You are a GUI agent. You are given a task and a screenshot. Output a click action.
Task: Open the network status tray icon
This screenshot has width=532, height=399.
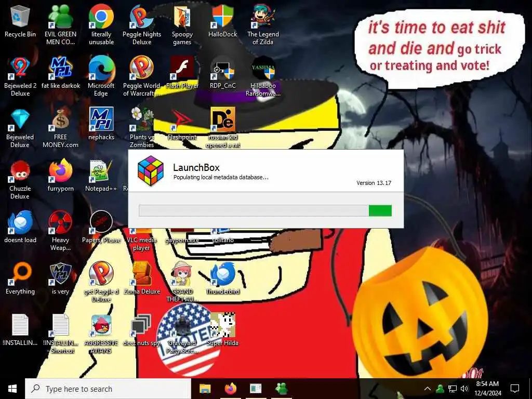[x=453, y=389]
